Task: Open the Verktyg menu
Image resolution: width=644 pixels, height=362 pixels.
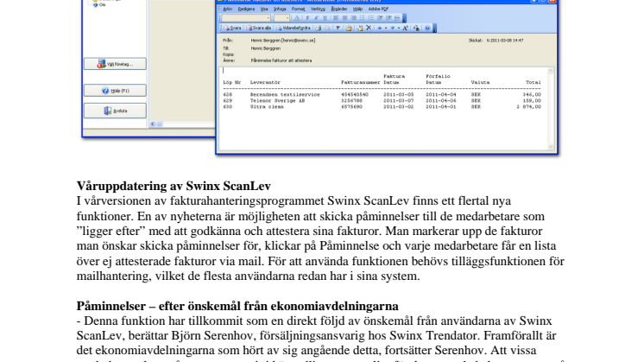Action: [318, 9]
